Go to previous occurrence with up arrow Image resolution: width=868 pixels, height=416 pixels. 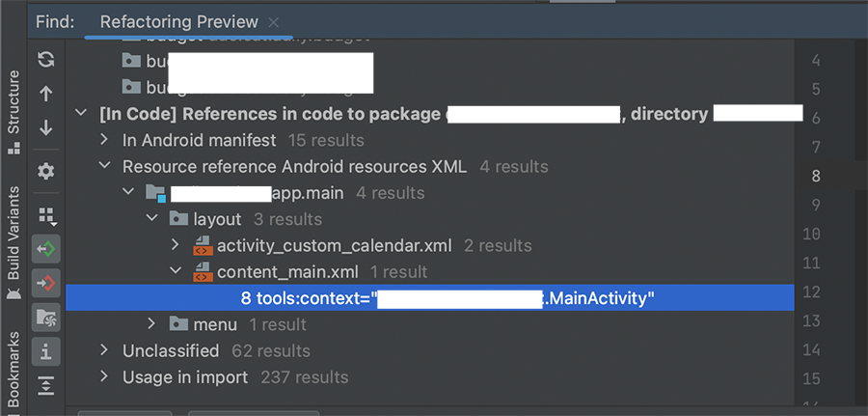point(45,94)
